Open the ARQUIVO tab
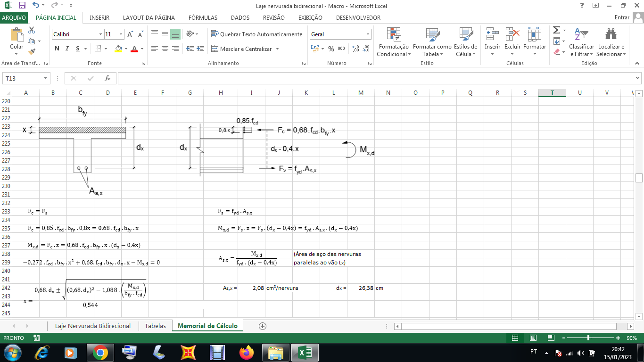 (14, 17)
